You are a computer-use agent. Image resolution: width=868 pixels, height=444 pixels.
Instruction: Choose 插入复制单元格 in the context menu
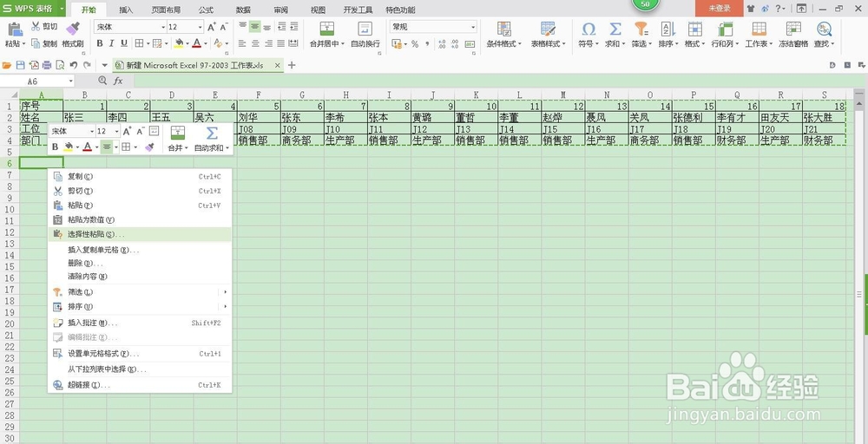140,250
